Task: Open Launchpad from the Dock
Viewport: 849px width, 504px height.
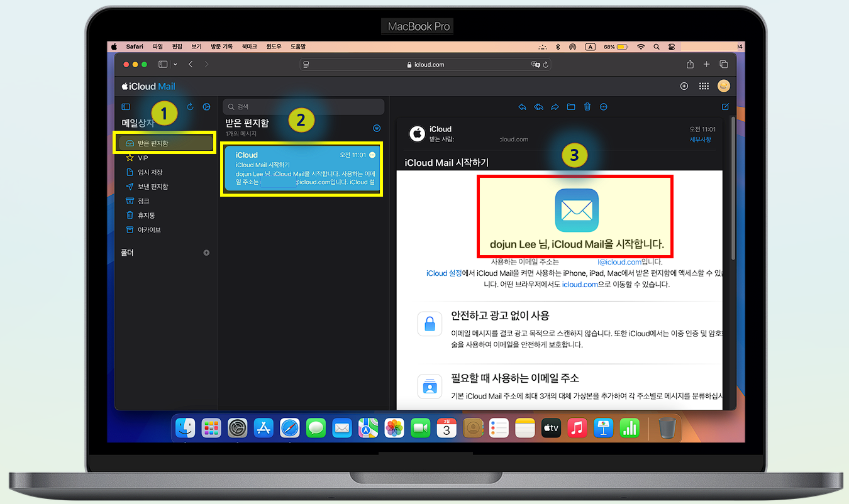Action: [x=211, y=428]
